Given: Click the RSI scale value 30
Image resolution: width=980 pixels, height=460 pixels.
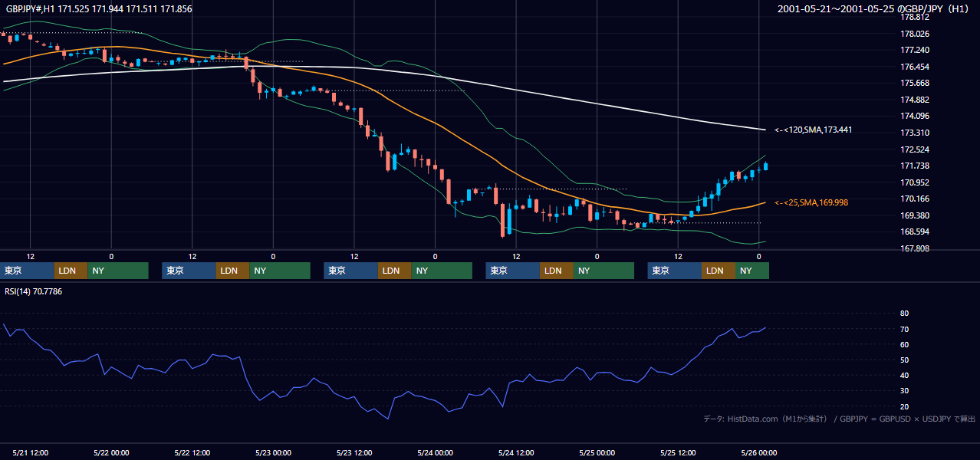Looking at the screenshot, I should point(904,391).
